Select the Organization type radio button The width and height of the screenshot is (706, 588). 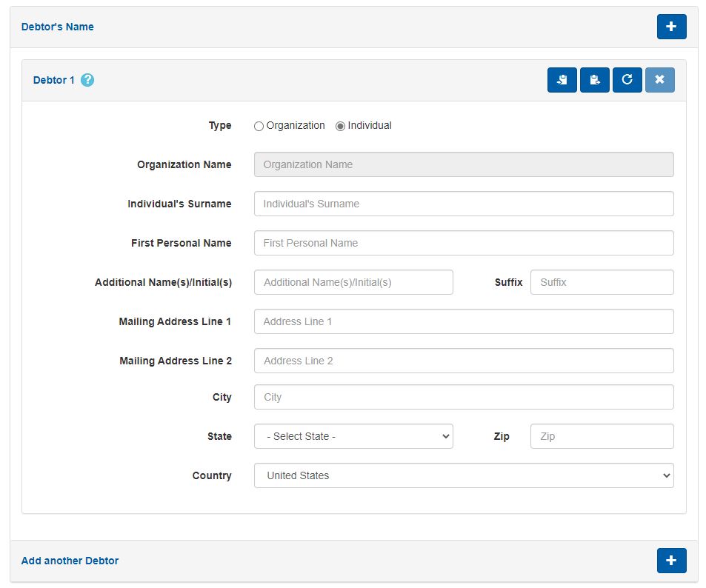(x=259, y=126)
